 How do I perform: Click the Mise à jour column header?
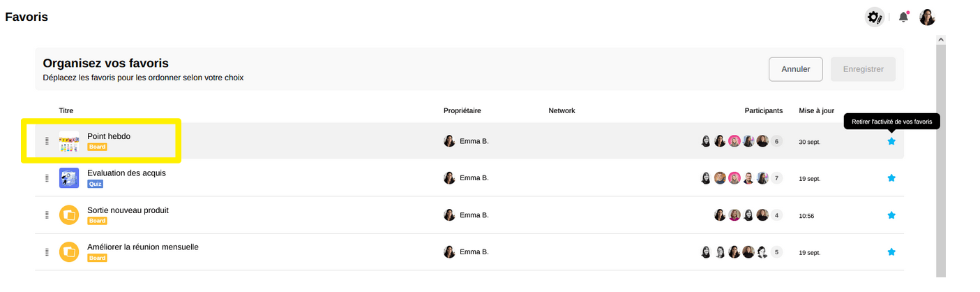(x=816, y=110)
